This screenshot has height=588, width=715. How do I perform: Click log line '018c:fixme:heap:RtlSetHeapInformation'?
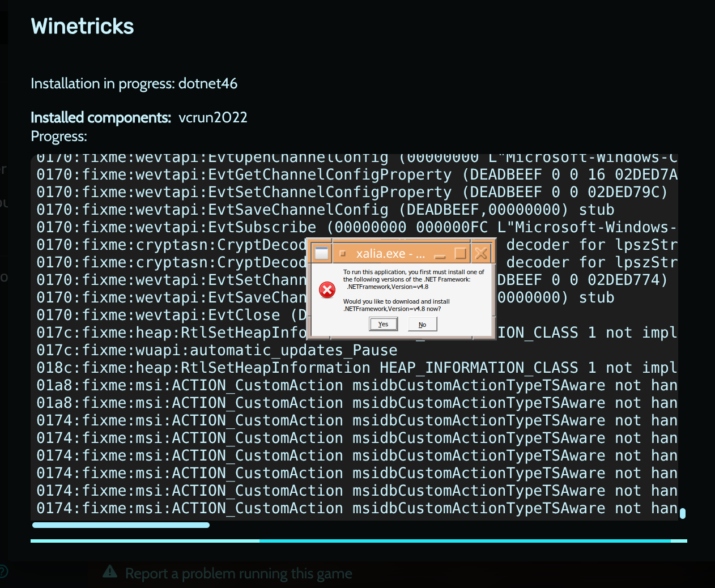(357, 368)
